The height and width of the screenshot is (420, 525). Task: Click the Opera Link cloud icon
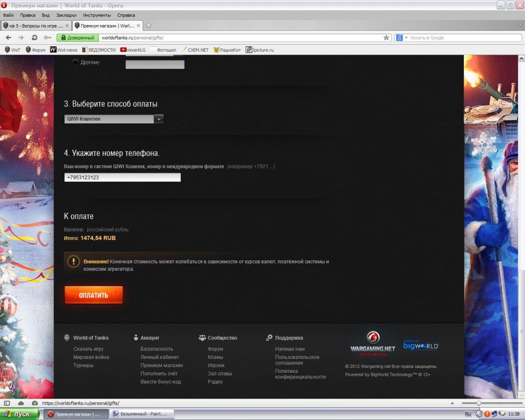tap(21, 403)
